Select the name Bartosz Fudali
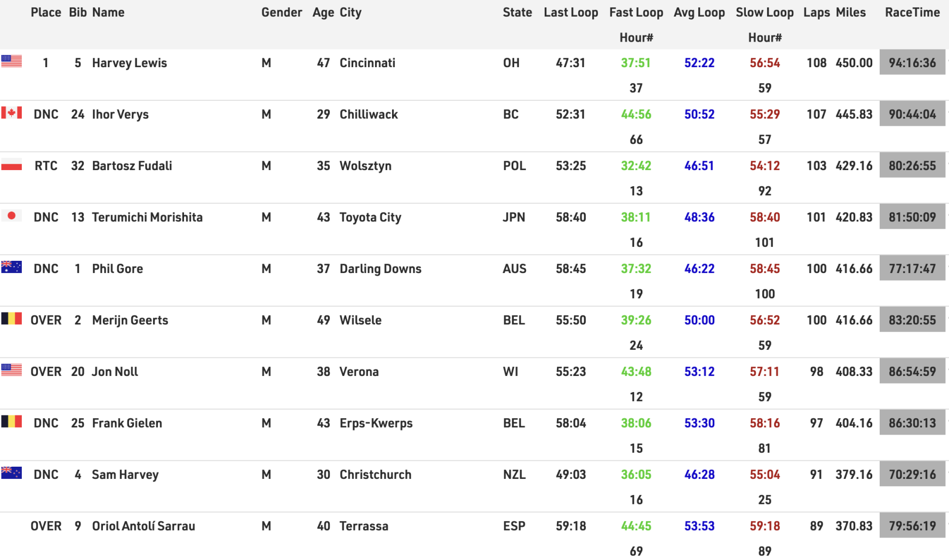This screenshot has height=560, width=949. point(132,165)
